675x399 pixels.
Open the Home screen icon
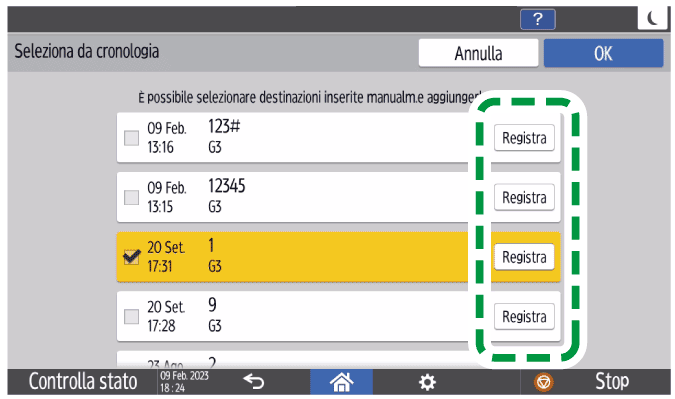tap(341, 382)
